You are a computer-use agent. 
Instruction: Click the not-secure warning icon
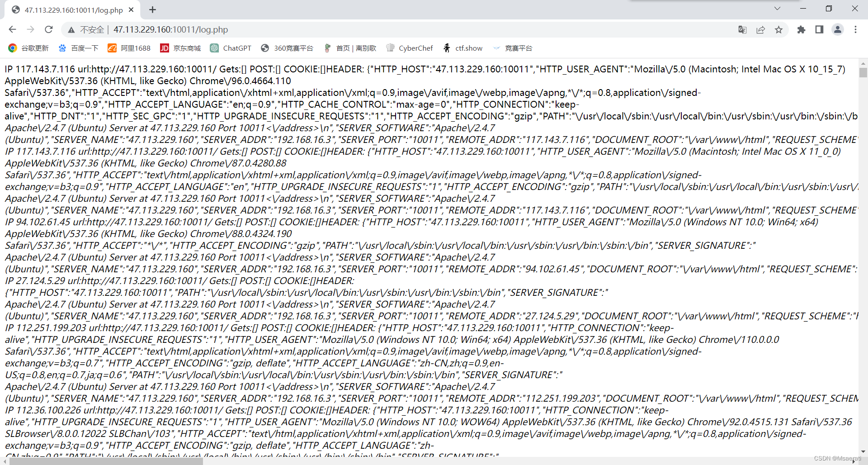pos(71,30)
